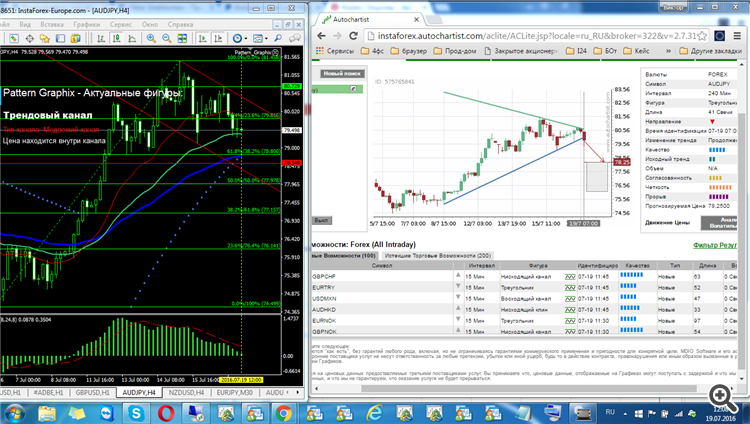Open the Favorites star-folder toolbar icon
Image resolution: width=750 pixels, height=424 pixels.
point(45,38)
